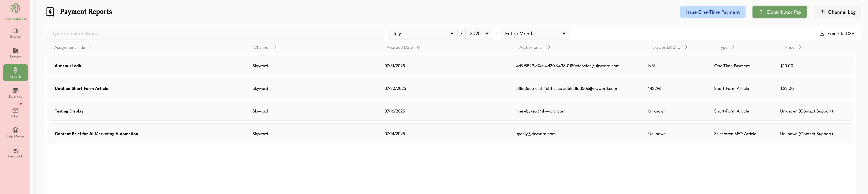Toggle Awarded Date sort order
The width and height of the screenshot is (868, 194).
pyautogui.click(x=403, y=47)
